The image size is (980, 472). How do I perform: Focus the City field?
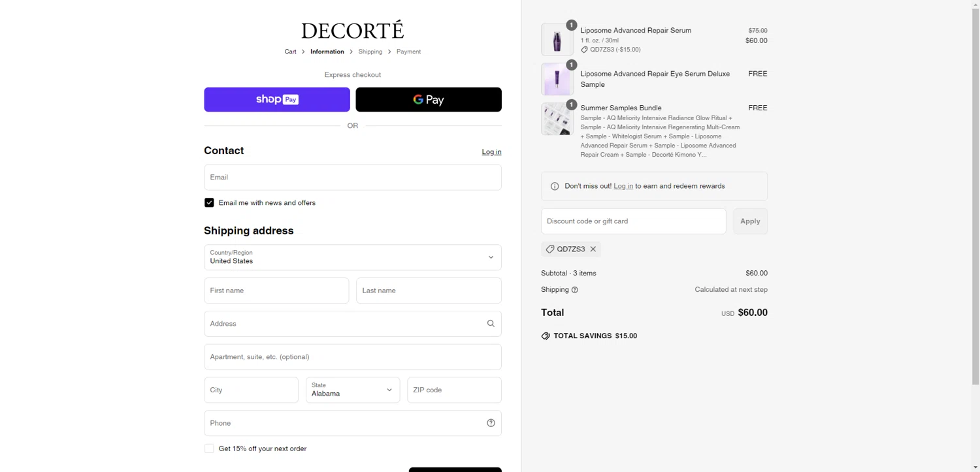251,390
